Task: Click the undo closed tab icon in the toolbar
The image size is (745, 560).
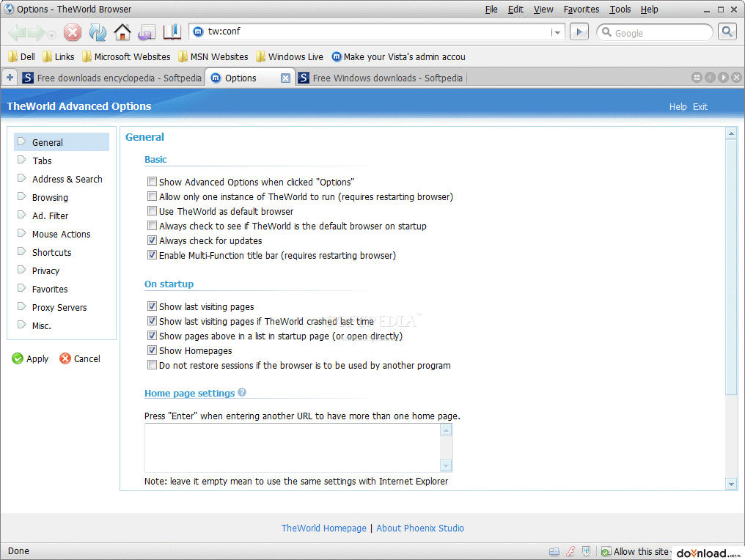Action: point(147,32)
